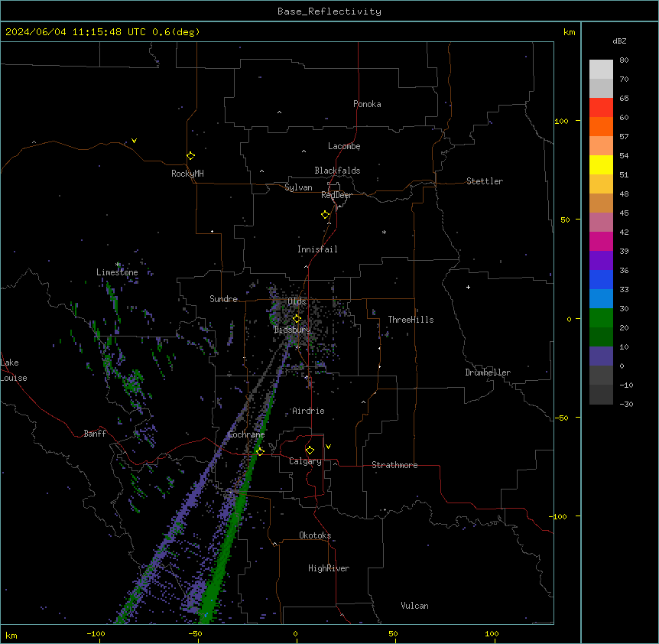Select the Strathmore label

point(394,465)
